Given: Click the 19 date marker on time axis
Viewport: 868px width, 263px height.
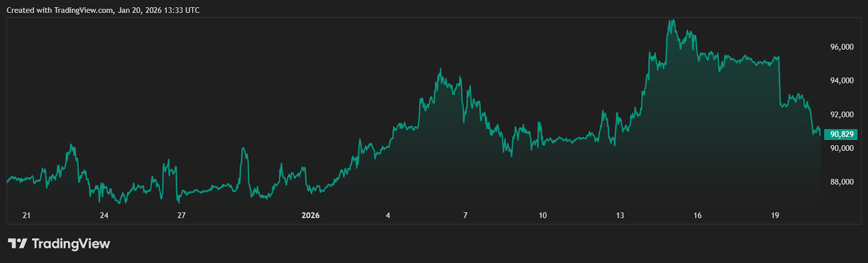Looking at the screenshot, I should point(775,216).
